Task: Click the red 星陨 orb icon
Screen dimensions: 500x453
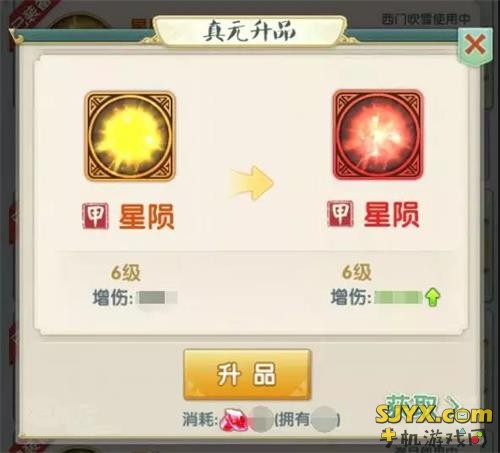Action: [378, 135]
